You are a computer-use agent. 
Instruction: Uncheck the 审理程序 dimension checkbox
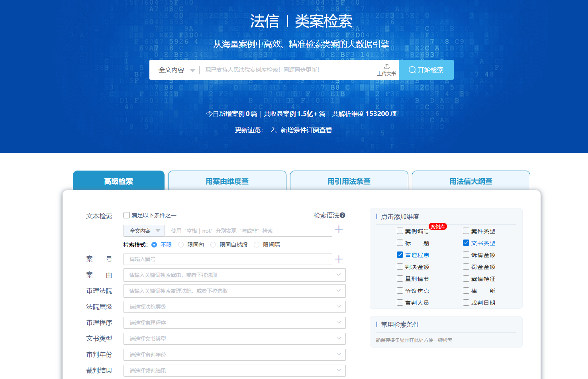click(400, 255)
